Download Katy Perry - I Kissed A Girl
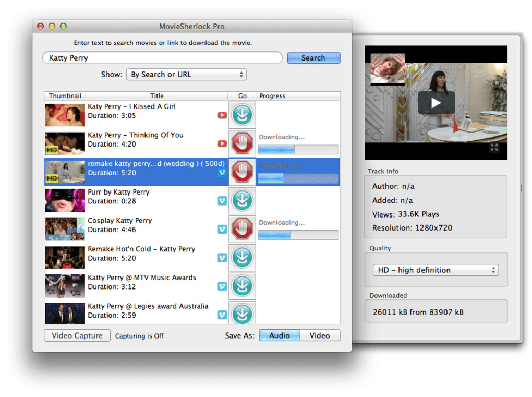 coord(242,115)
